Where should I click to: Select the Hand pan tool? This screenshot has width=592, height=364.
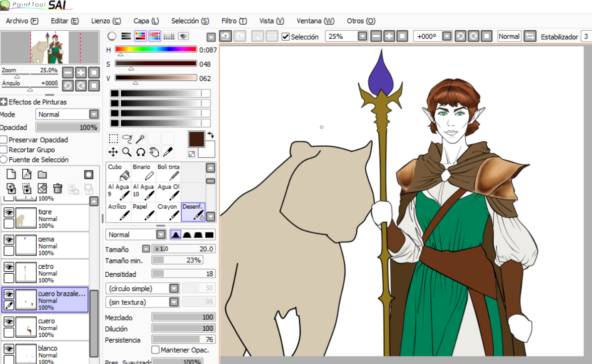154,152
